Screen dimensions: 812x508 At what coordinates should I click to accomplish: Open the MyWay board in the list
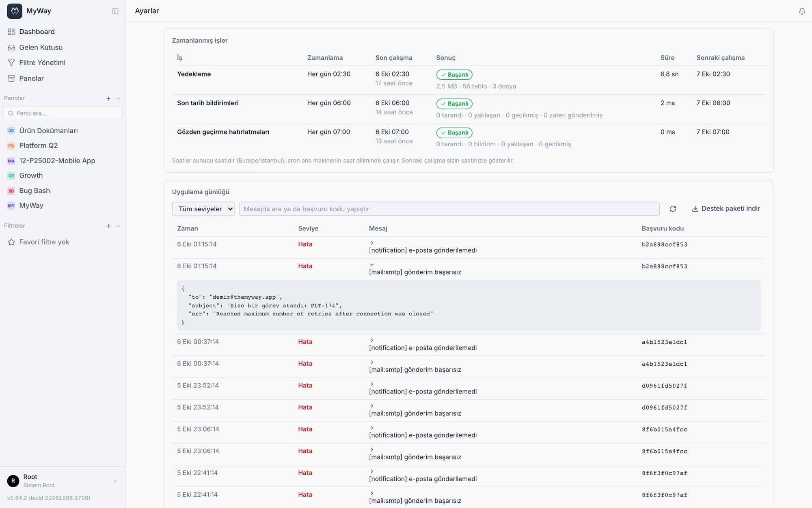pos(63,206)
